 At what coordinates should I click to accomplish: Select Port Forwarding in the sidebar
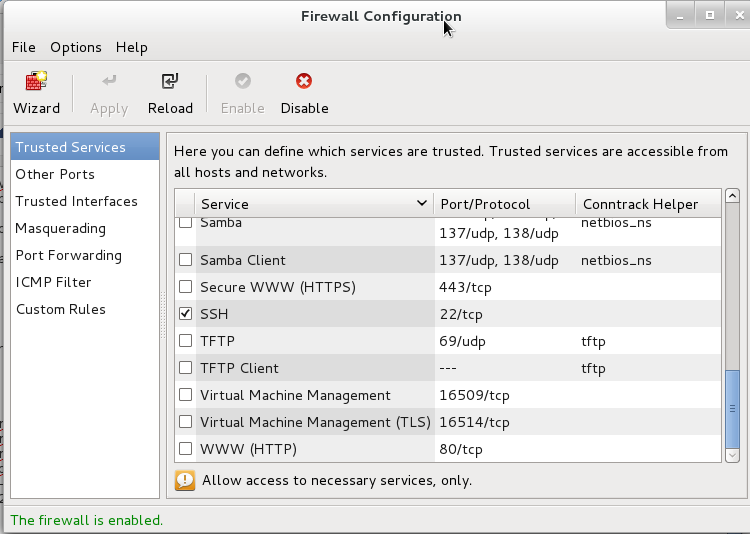click(x=68, y=255)
